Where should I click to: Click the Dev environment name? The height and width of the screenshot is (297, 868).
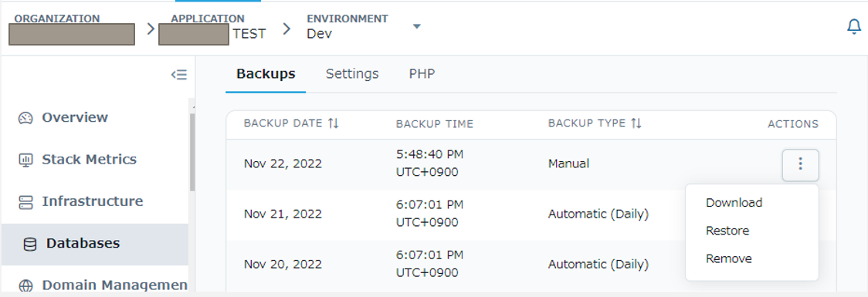[x=320, y=34]
